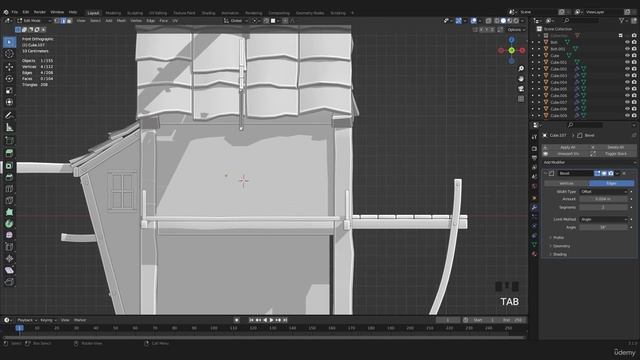Viewport: 640px width, 360px height.
Task: Select the Move tool
Action: [9, 67]
